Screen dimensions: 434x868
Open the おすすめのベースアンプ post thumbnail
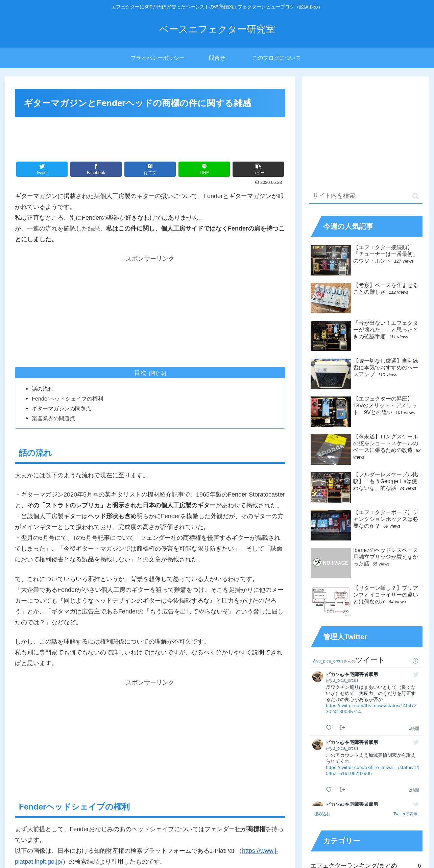331,374
